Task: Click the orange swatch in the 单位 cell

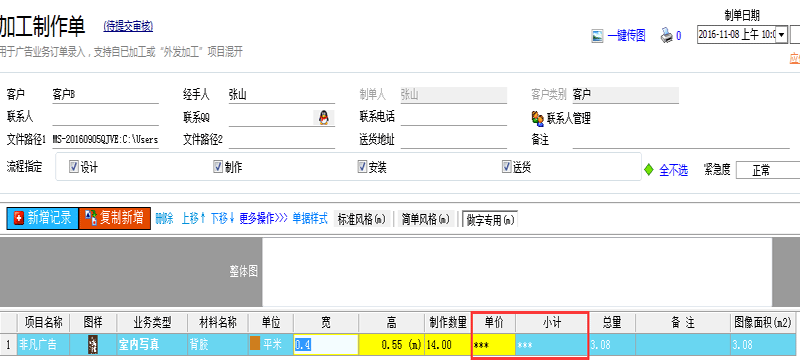Action: (x=255, y=344)
